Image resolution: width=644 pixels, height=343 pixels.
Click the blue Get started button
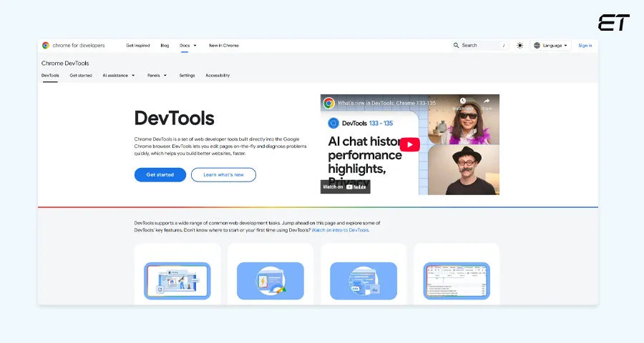160,175
